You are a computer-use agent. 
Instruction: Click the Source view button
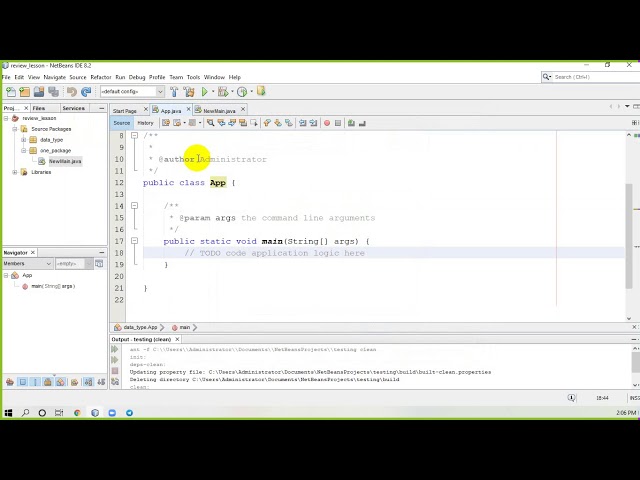[122, 123]
